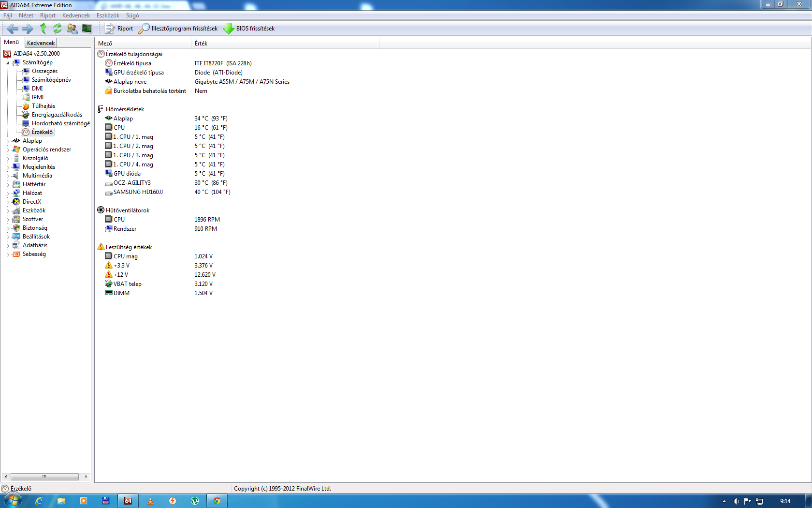
Task: Click the Szoftver tree icon
Action: pyautogui.click(x=16, y=219)
